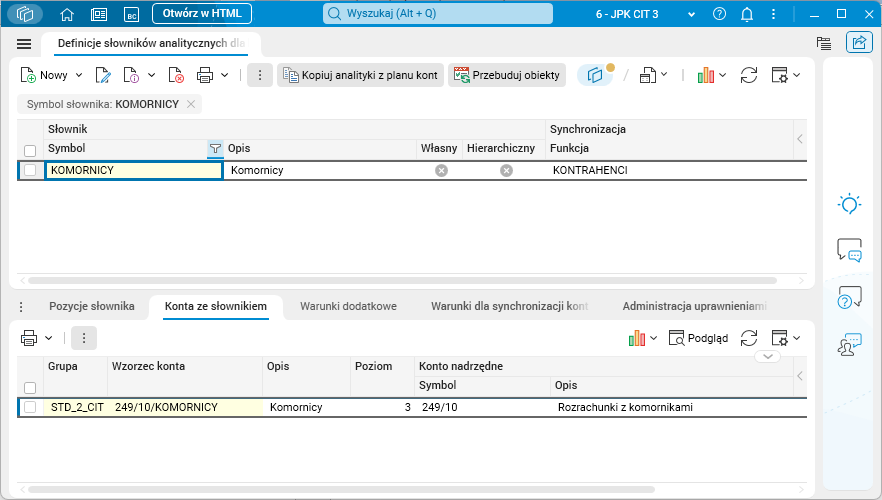The height and width of the screenshot is (500, 882).
Task: Expand the document info dropdown arrow
Action: pyautogui.click(x=151, y=75)
